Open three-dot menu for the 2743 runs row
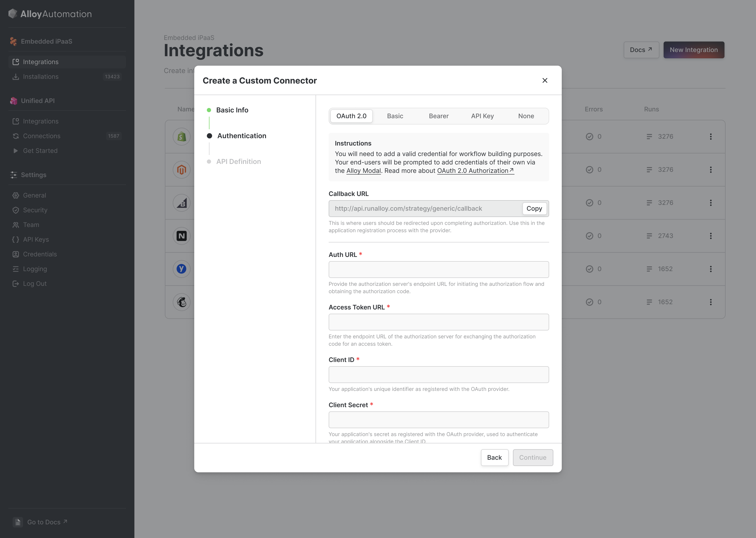 (x=711, y=236)
